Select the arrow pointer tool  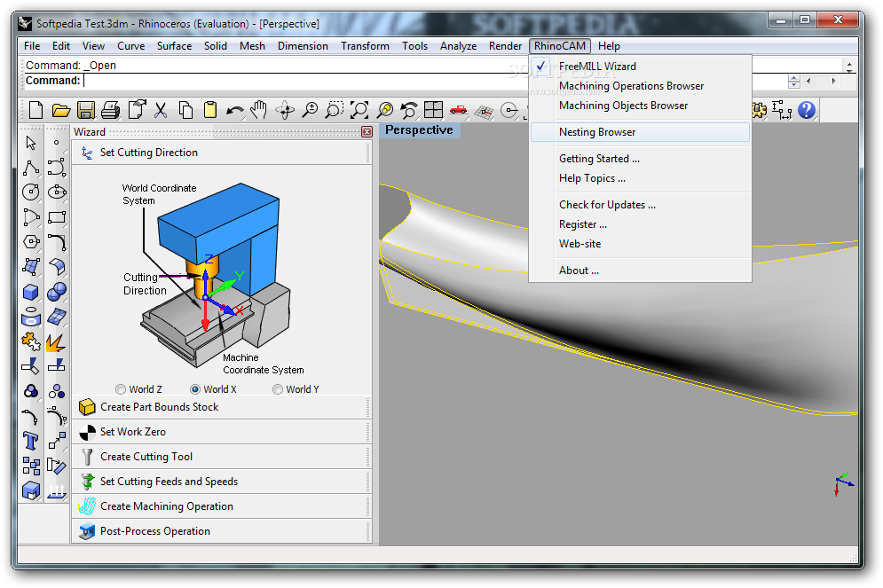tap(31, 143)
